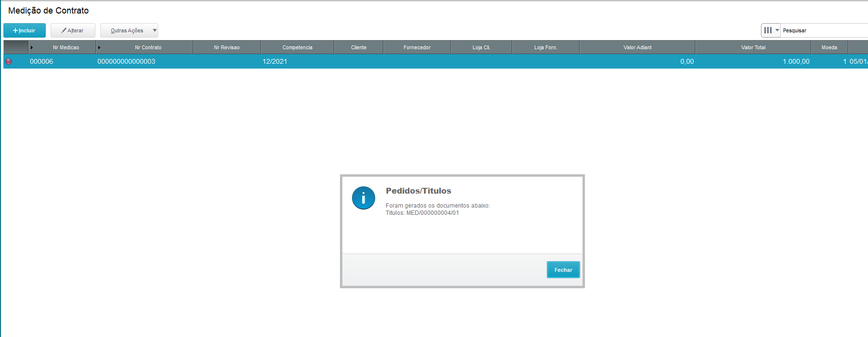The image size is (868, 337).
Task: Click the small arrow icon before Nr Contrato
Action: point(99,47)
